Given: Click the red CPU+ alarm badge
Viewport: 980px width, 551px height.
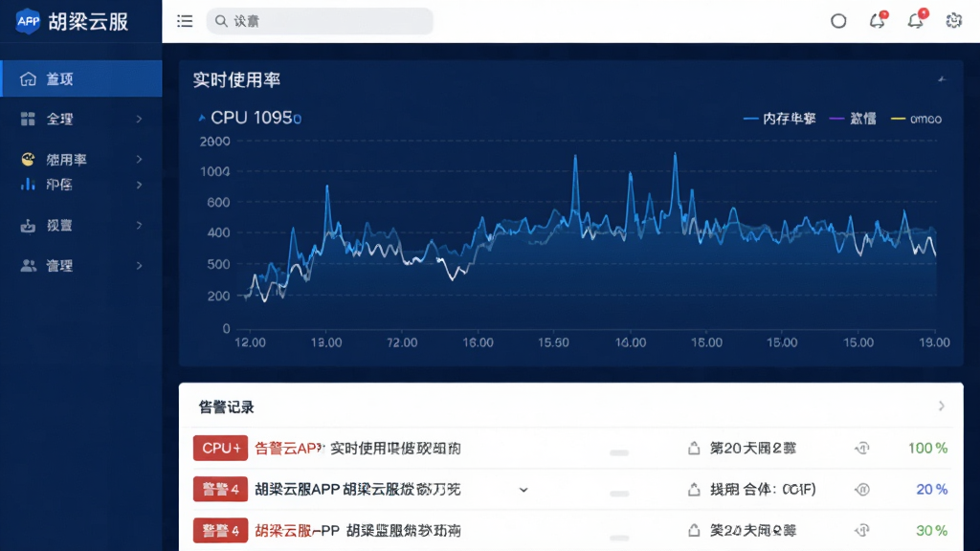Looking at the screenshot, I should tap(221, 448).
